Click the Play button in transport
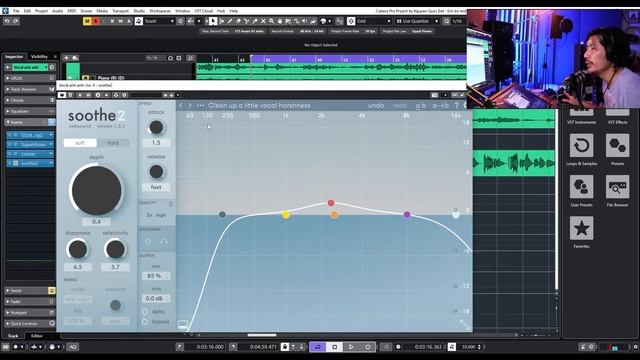 (x=351, y=347)
